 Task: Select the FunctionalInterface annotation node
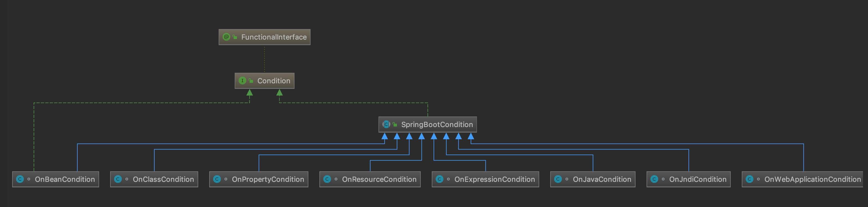point(265,37)
